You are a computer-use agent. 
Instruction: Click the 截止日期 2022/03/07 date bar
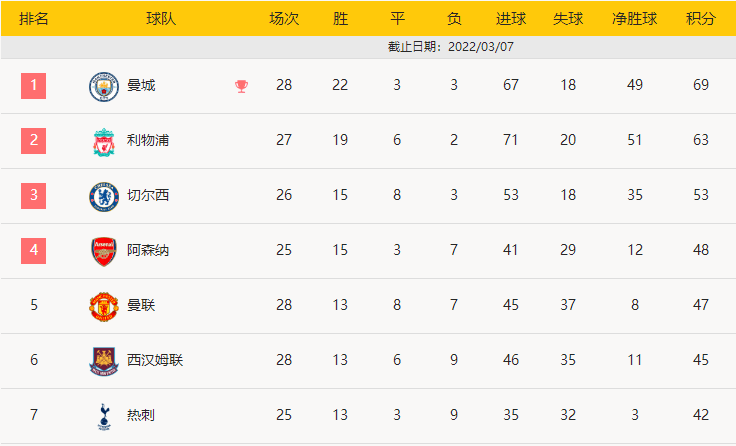tap(368, 47)
